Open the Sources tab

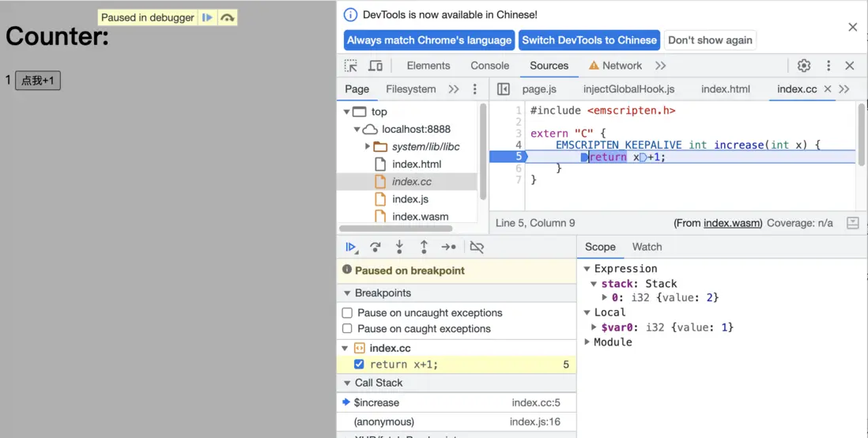point(549,66)
